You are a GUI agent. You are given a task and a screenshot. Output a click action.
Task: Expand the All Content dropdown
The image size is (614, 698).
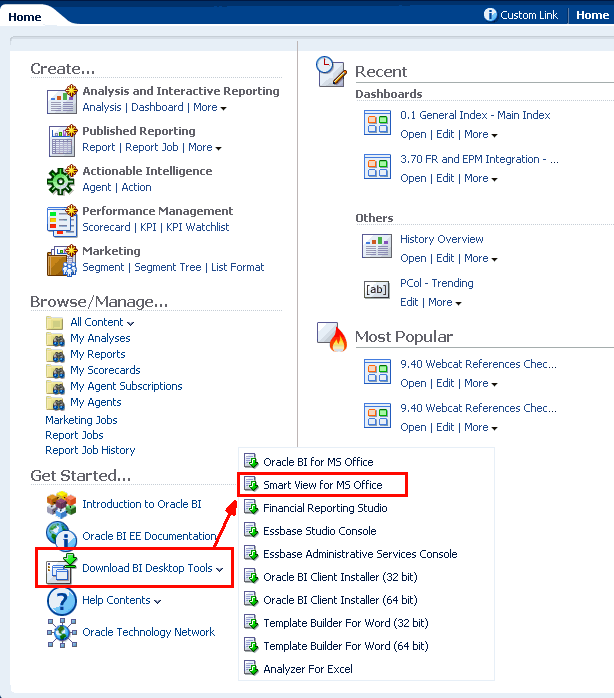pyautogui.click(x=130, y=323)
